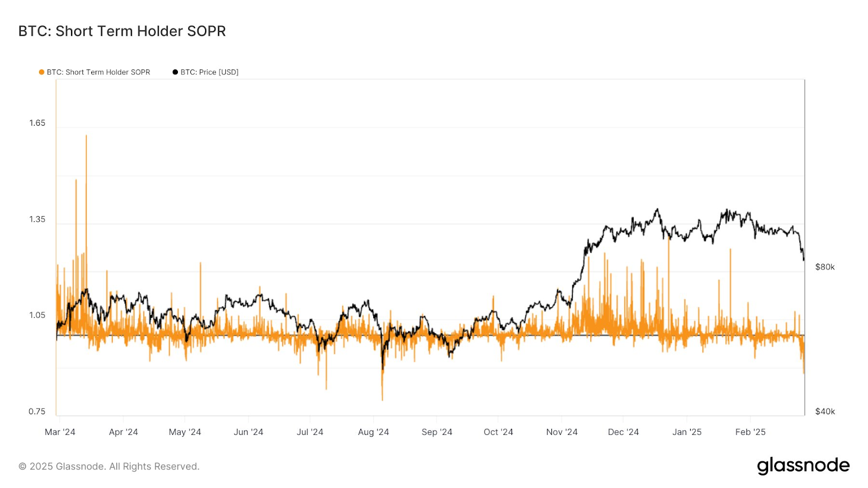Click the glassnode logo
Screen dimensions: 868x488
803,466
